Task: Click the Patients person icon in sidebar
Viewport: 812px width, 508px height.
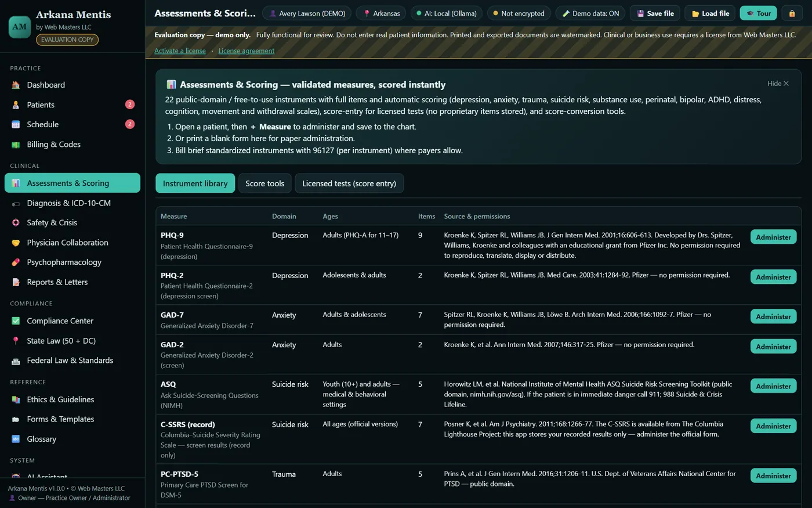Action: pos(16,105)
